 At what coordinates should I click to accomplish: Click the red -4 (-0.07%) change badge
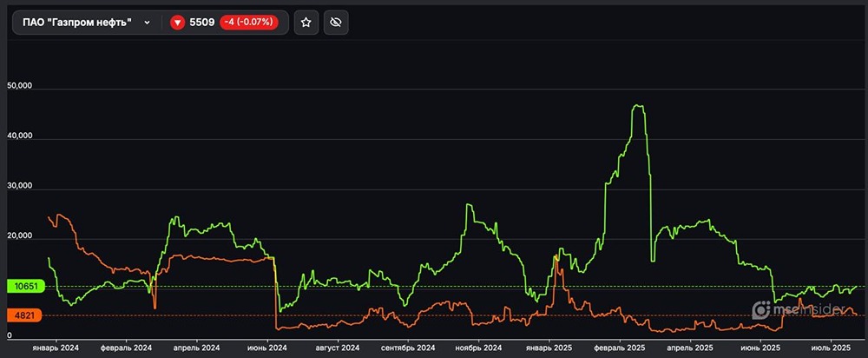tap(253, 23)
